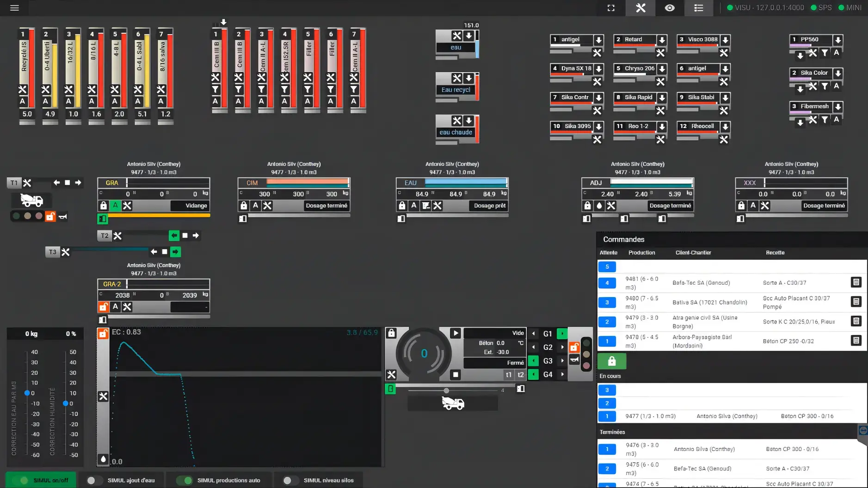868x488 pixels.
Task: Open the tools wrench icon in top toolbar
Action: pos(640,8)
